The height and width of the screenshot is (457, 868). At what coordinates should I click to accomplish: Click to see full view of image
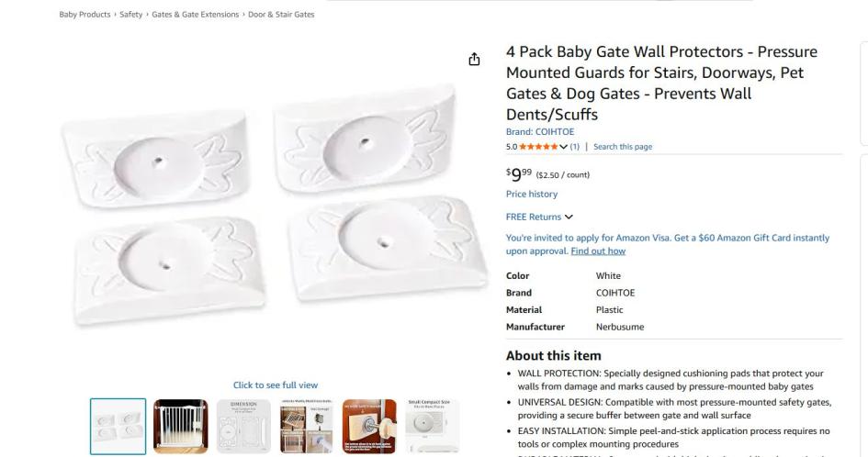(x=276, y=385)
